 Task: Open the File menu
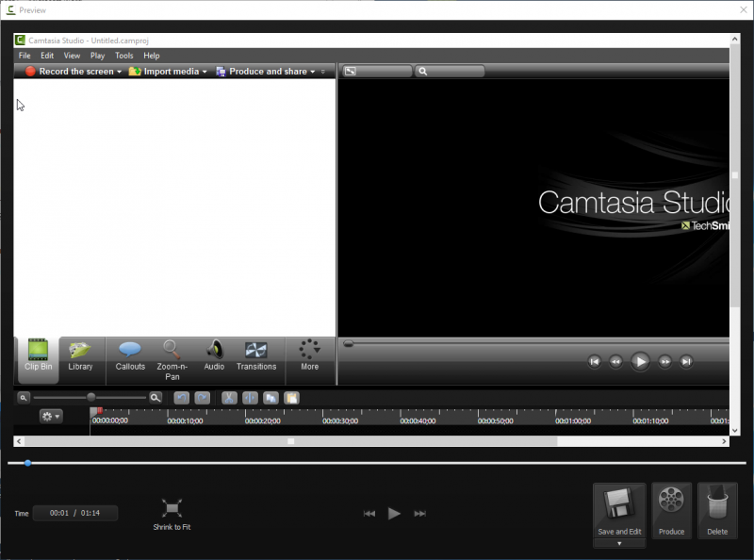click(25, 56)
